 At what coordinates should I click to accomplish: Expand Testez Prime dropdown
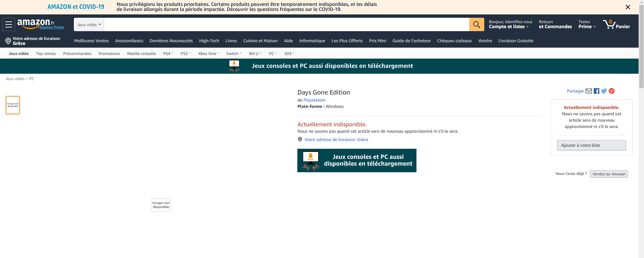[587, 24]
